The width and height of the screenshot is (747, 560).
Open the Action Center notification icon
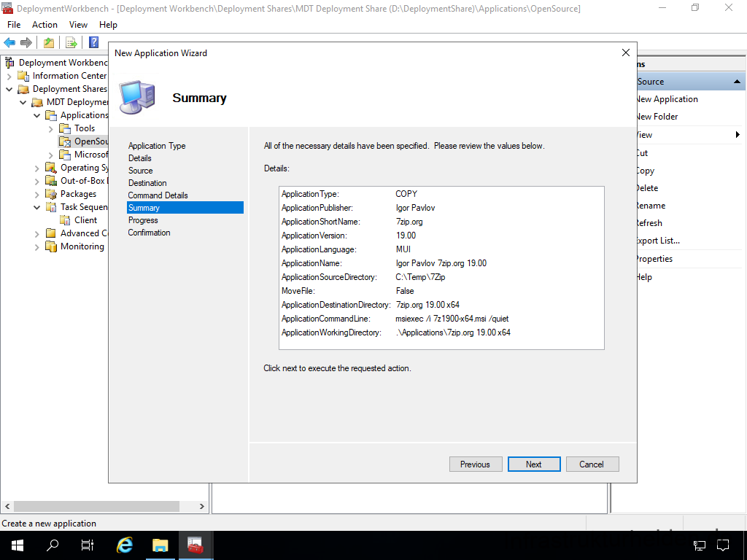click(x=723, y=545)
